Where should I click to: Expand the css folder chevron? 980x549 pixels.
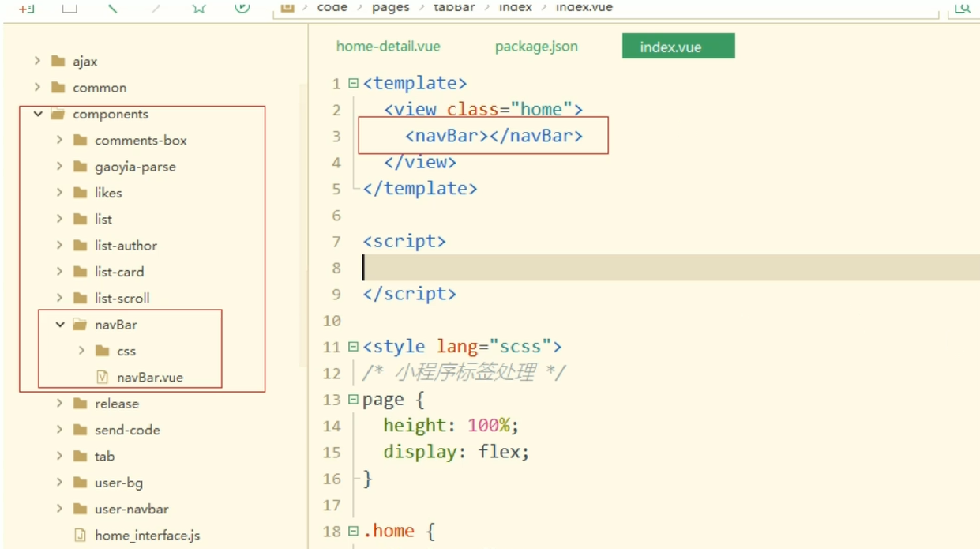[81, 351]
